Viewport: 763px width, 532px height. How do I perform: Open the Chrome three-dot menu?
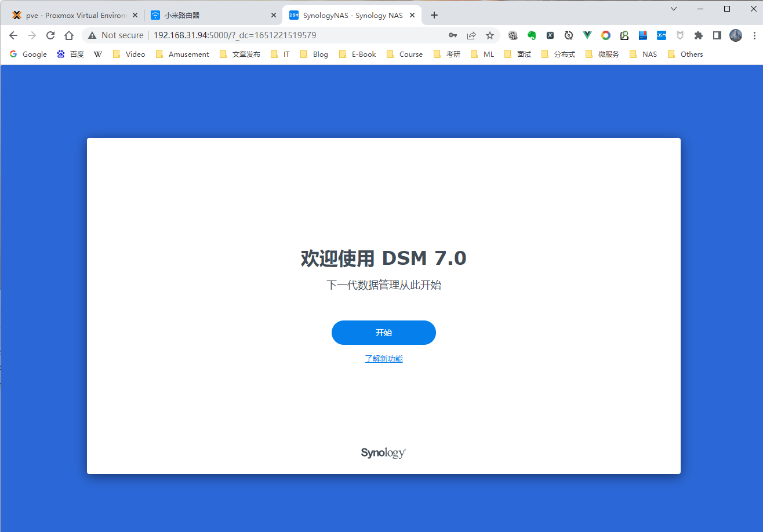pos(754,35)
